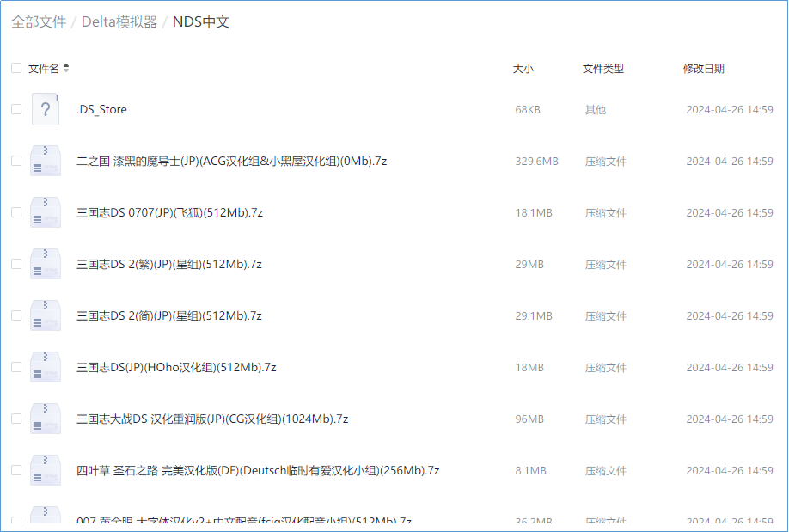Image resolution: width=789 pixels, height=532 pixels.
Task: Click archive icon for 二之国 漆黑的魔导士
Action: (x=46, y=161)
